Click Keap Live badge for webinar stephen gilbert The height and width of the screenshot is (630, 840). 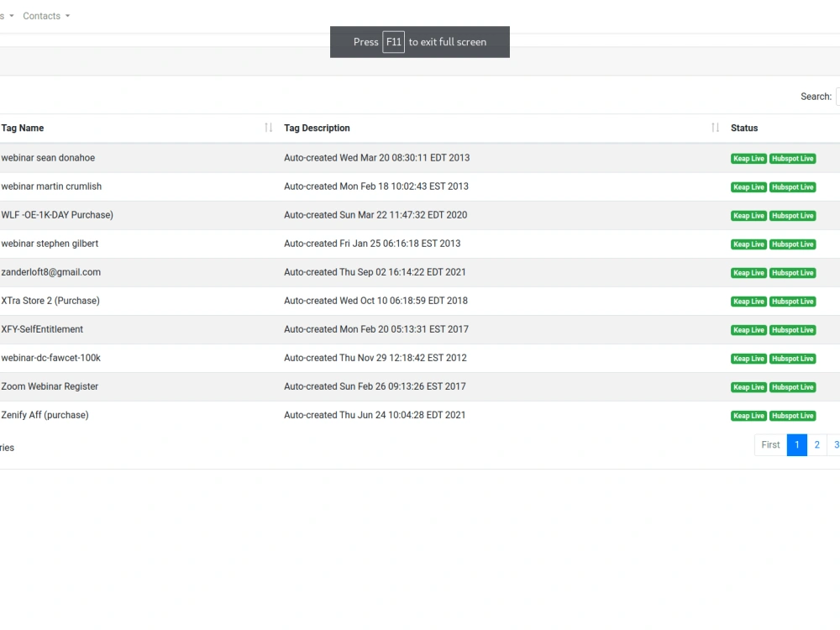[x=748, y=244]
